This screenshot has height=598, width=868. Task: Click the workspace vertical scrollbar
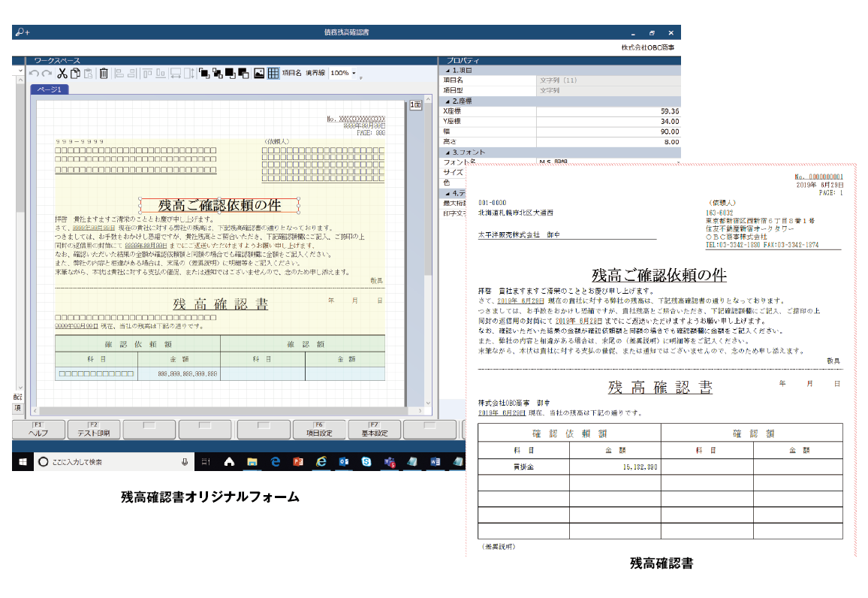click(428, 252)
